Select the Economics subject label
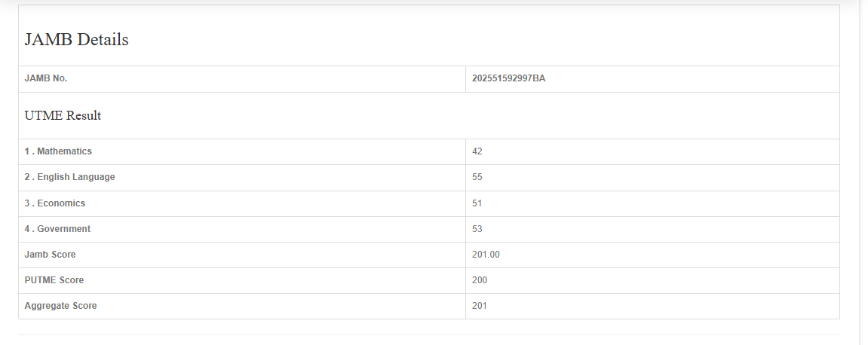Viewport: 868px width, 345px height. tap(55, 203)
